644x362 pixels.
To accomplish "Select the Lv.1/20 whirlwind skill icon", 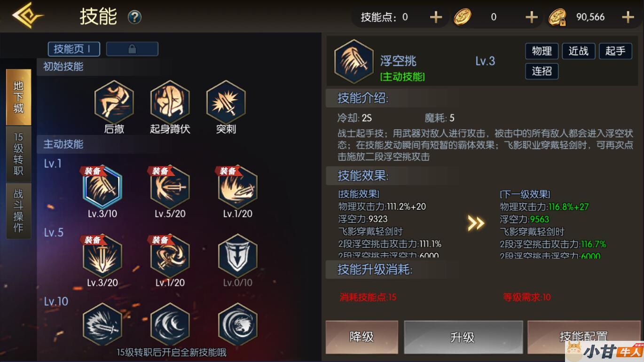I will (x=170, y=256).
